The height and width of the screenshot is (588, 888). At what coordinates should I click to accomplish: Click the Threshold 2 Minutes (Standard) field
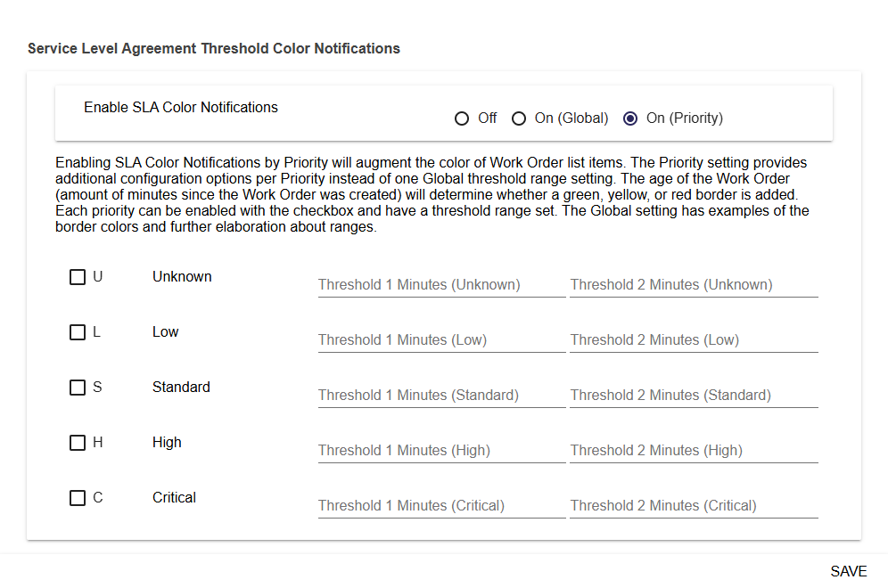coord(694,396)
